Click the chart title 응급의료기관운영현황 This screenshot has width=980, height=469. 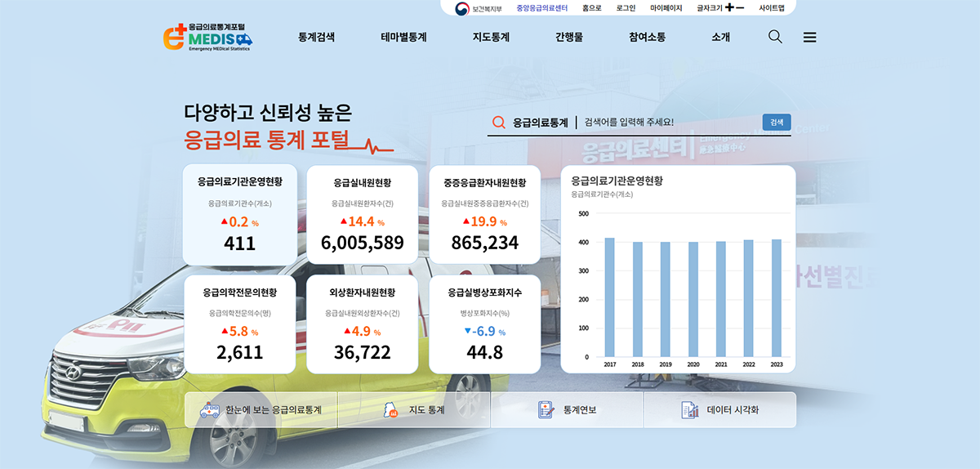coord(617,181)
